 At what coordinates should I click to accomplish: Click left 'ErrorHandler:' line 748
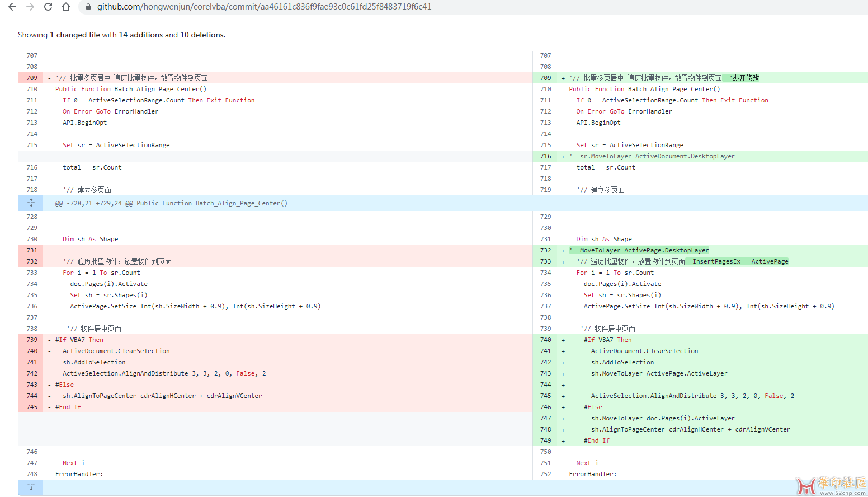pos(79,474)
